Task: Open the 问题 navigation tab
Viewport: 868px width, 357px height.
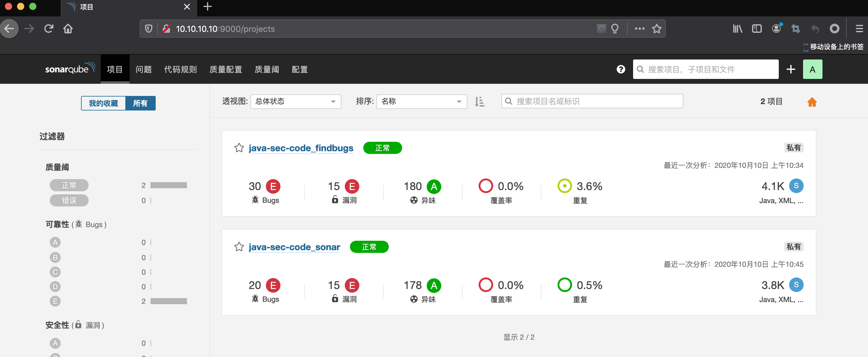Action: pos(144,69)
